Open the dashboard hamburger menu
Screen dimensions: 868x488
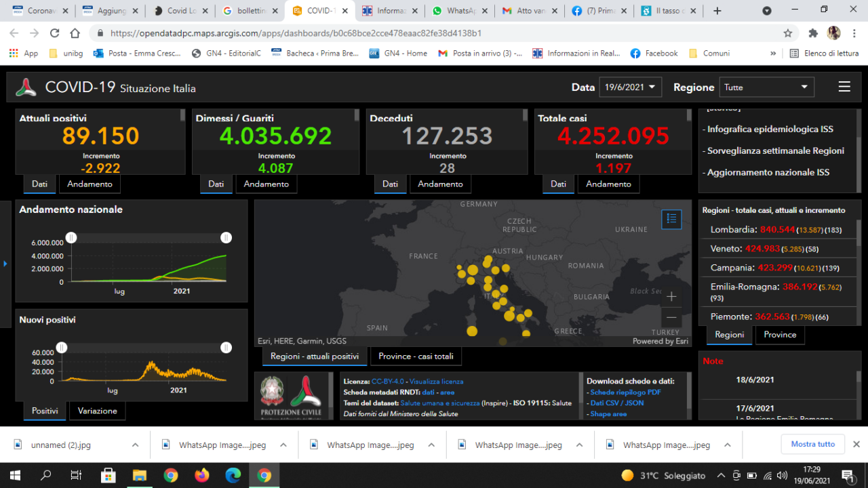tap(844, 87)
